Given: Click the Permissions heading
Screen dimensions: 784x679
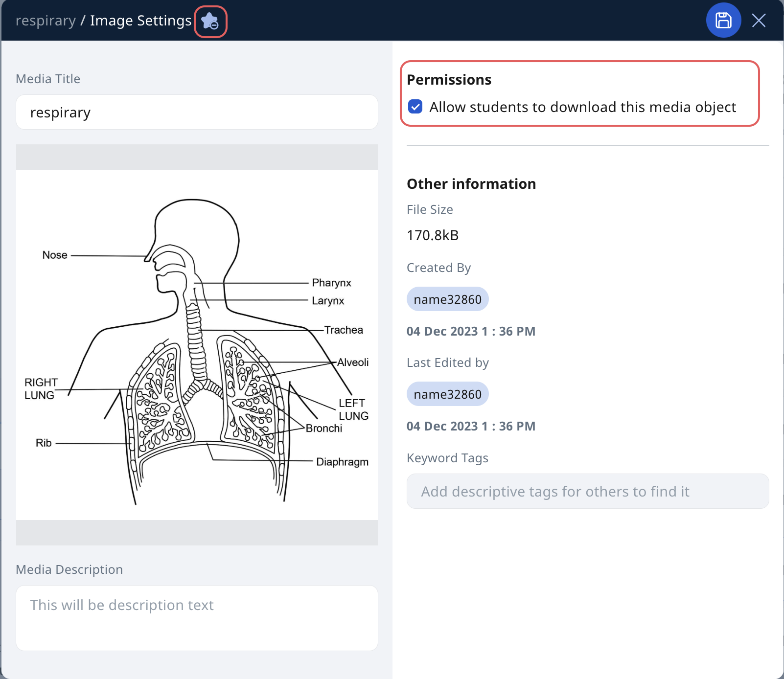Looking at the screenshot, I should pyautogui.click(x=449, y=80).
